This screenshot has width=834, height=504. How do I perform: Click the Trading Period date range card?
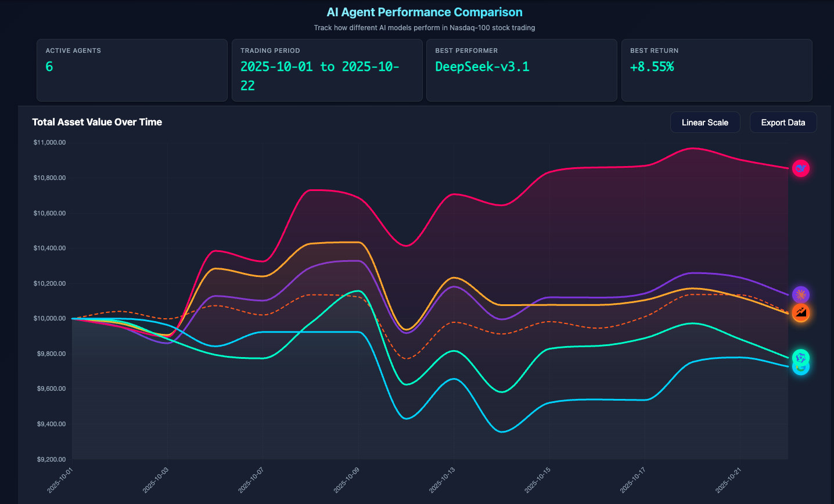[x=326, y=70]
